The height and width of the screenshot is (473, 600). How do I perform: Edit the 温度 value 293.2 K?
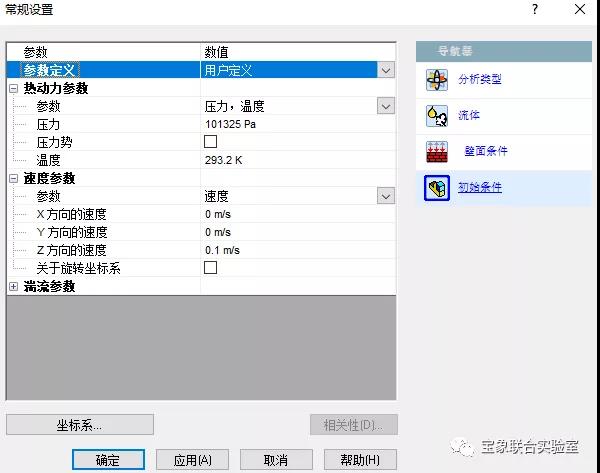(298, 160)
